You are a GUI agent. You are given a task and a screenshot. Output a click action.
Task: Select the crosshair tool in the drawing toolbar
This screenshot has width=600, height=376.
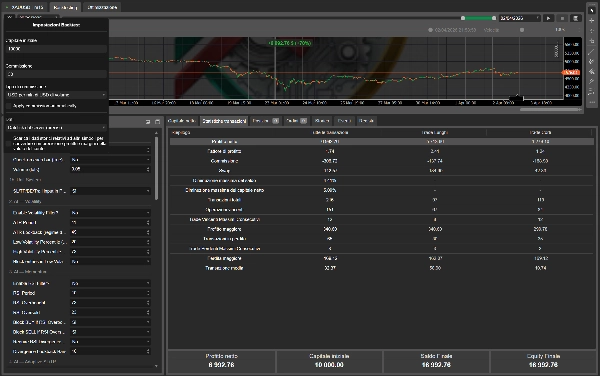coord(592,20)
